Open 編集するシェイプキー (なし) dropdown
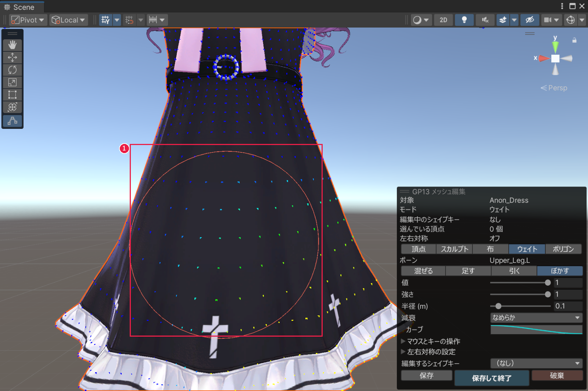The height and width of the screenshot is (391, 588). tap(536, 363)
